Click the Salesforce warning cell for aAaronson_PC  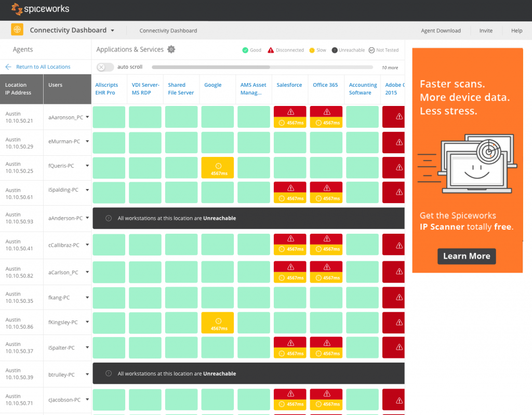pos(289,116)
